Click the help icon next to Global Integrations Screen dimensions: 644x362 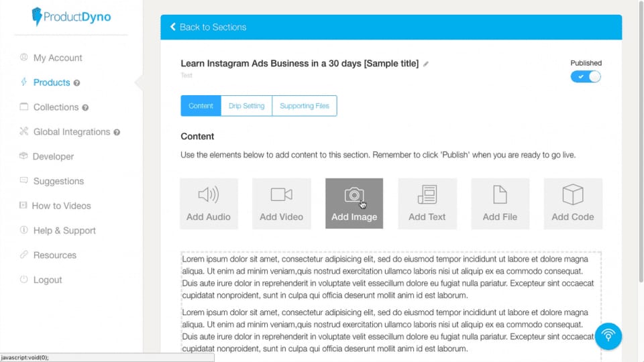(x=117, y=132)
